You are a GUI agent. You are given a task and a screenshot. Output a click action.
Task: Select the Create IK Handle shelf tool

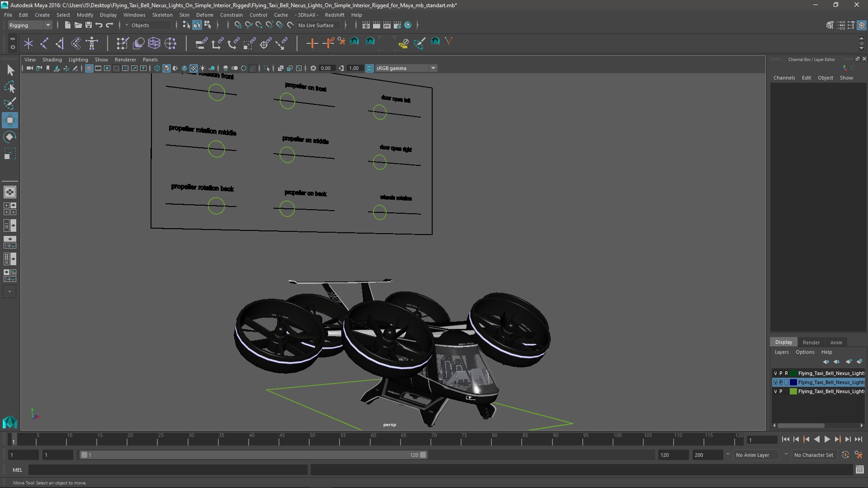click(60, 43)
